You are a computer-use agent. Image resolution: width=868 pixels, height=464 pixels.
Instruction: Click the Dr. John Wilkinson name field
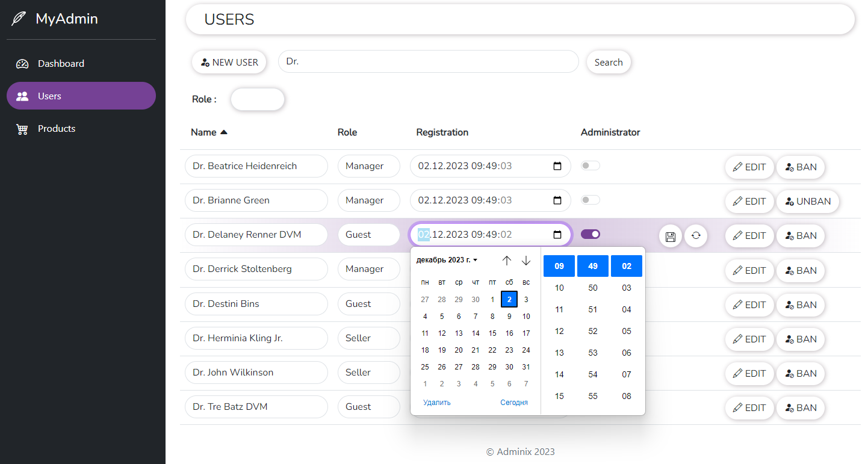point(256,373)
